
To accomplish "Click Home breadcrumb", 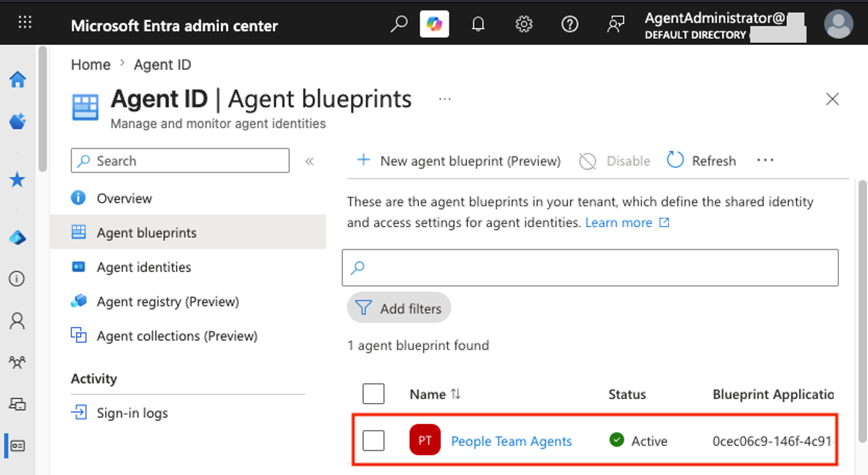I will (91, 65).
